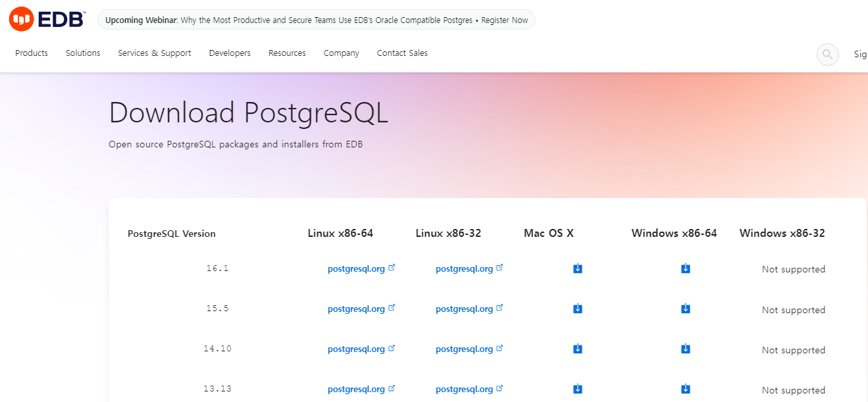The image size is (868, 402).
Task: Click the partly visible Sign in link
Action: click(x=860, y=55)
